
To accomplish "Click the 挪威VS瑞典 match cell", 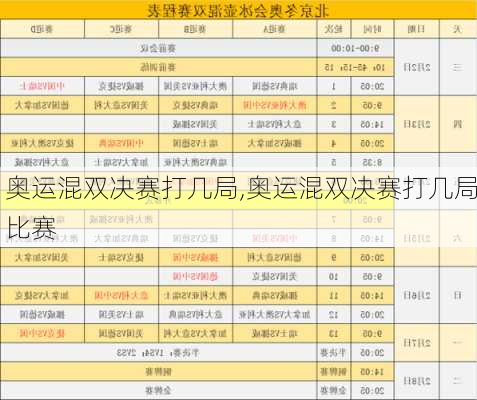I will 275,295.
